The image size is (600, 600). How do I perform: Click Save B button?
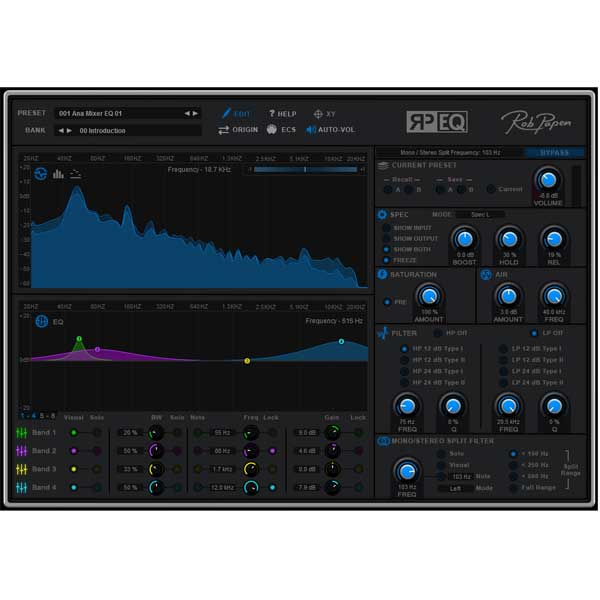[x=461, y=189]
